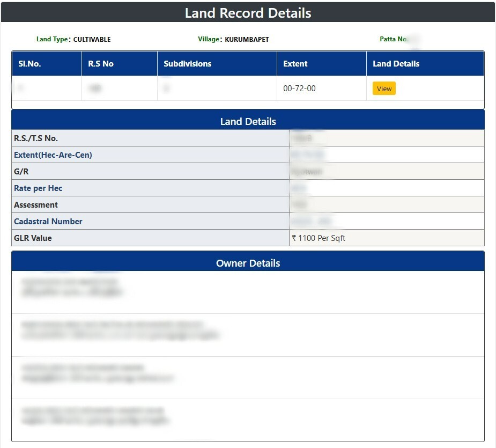
Task: Click the blue Land Details section header
Action: click(248, 121)
